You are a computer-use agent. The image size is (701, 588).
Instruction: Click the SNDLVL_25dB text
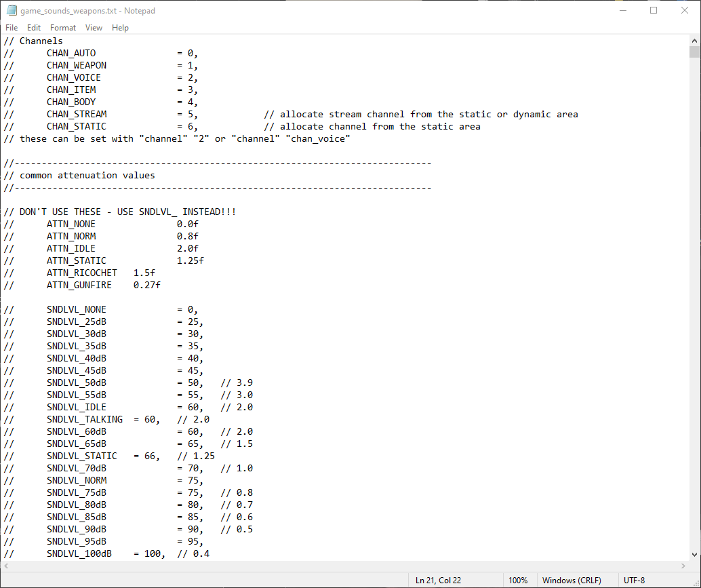(x=77, y=321)
